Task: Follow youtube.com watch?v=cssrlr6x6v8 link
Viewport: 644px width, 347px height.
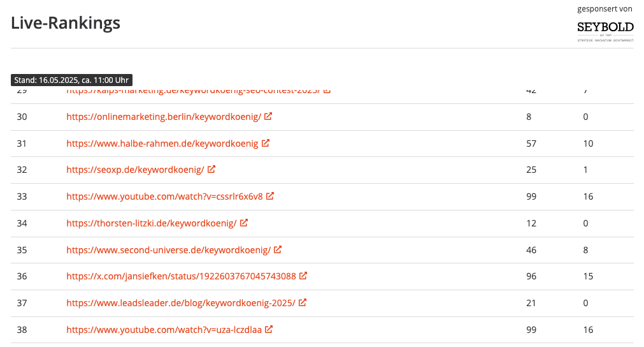Action: (x=164, y=196)
